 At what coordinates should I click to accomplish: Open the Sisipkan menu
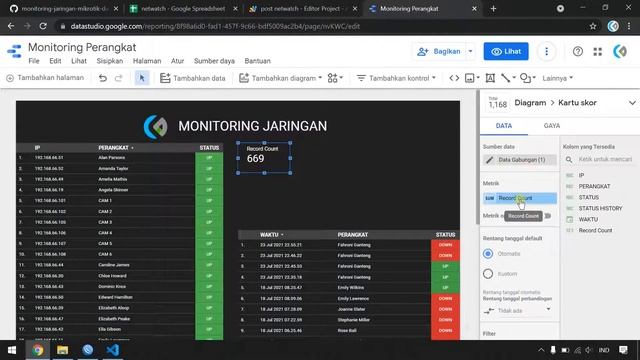click(109, 61)
